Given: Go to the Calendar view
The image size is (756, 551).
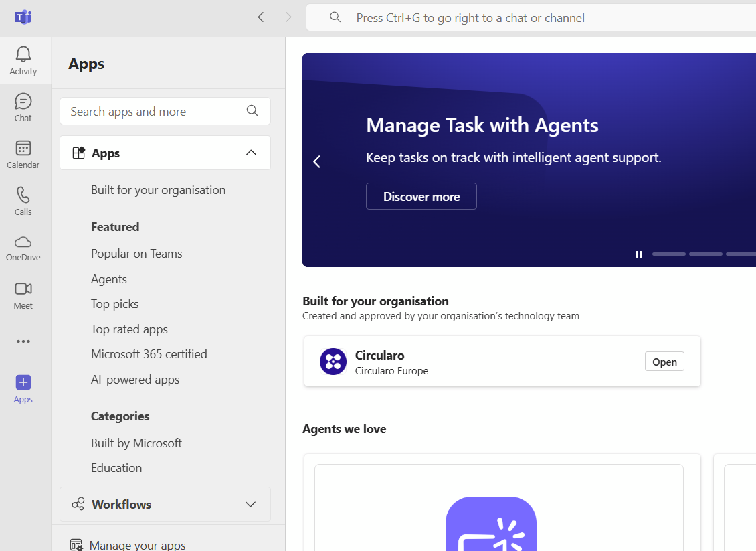Looking at the screenshot, I should pos(23,149).
